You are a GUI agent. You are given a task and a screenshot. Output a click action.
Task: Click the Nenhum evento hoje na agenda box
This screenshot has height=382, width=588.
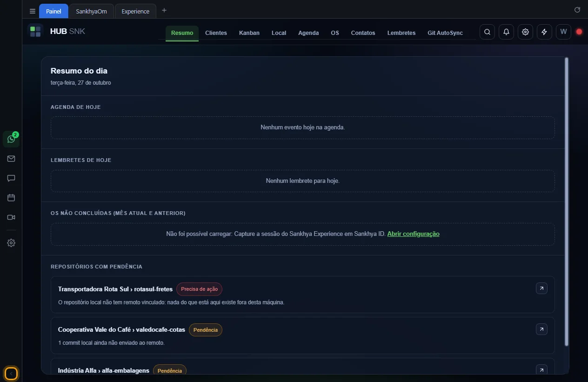(303, 127)
